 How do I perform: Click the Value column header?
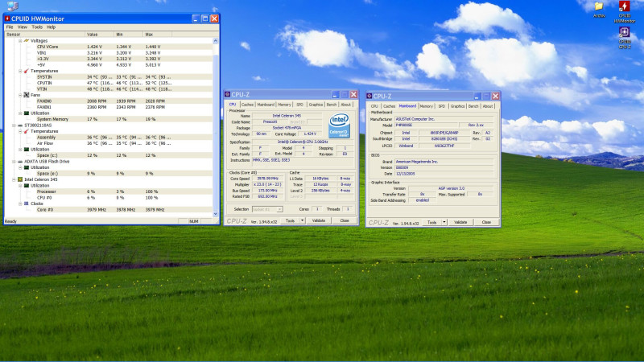pos(99,35)
